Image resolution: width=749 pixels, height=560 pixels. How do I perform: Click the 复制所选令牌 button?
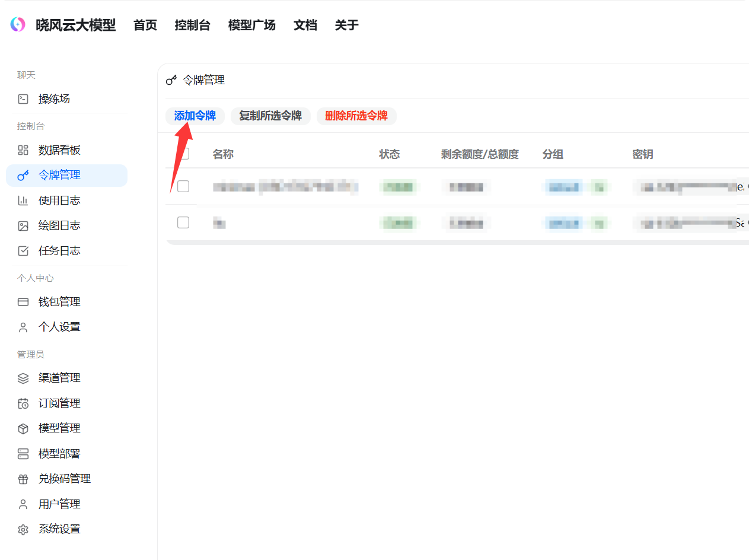270,116
